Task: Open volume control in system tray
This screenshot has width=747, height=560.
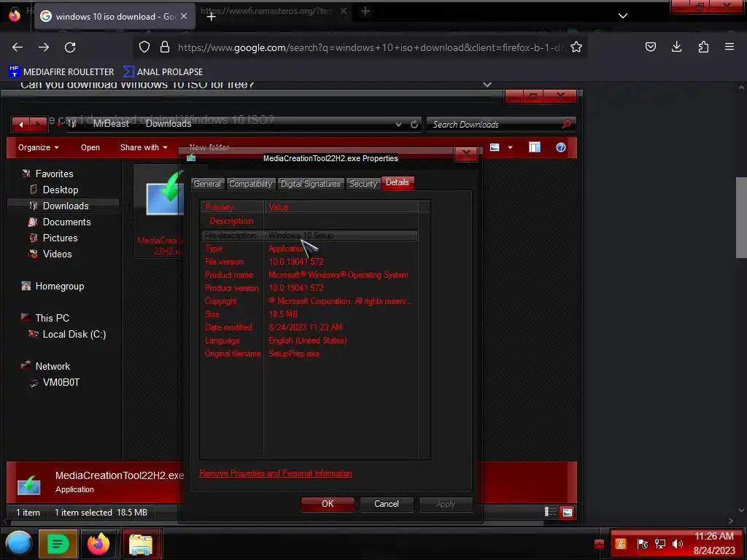Action: tap(678, 544)
